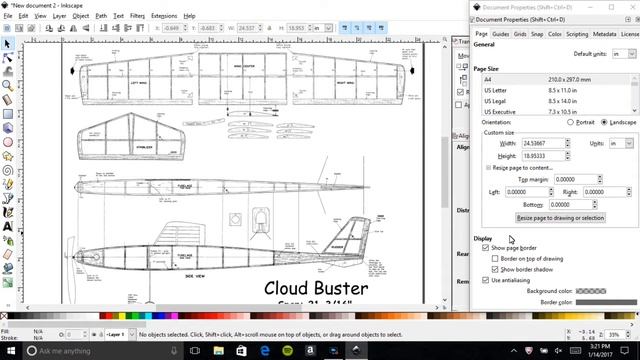Viewport: 640px width, 360px height.
Task: Select the Spray tool
Action: [x=7, y=241]
